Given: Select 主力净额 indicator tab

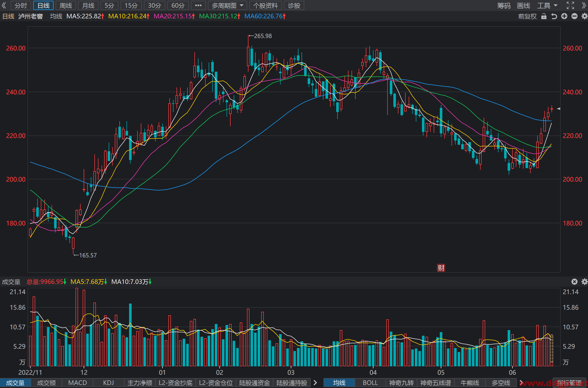Looking at the screenshot, I should tap(140, 383).
